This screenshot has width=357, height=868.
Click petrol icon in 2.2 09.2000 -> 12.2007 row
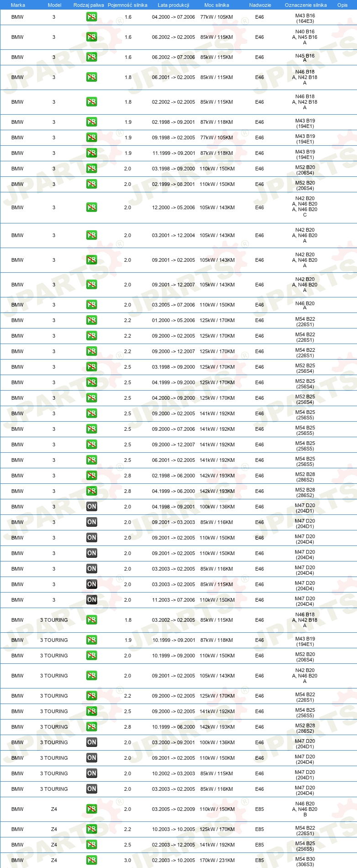pos(92,351)
